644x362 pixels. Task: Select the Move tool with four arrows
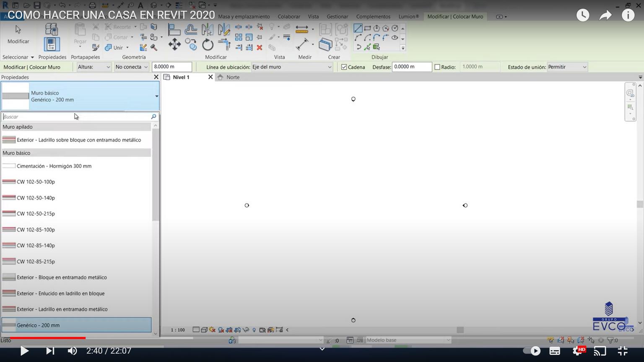coord(174,44)
